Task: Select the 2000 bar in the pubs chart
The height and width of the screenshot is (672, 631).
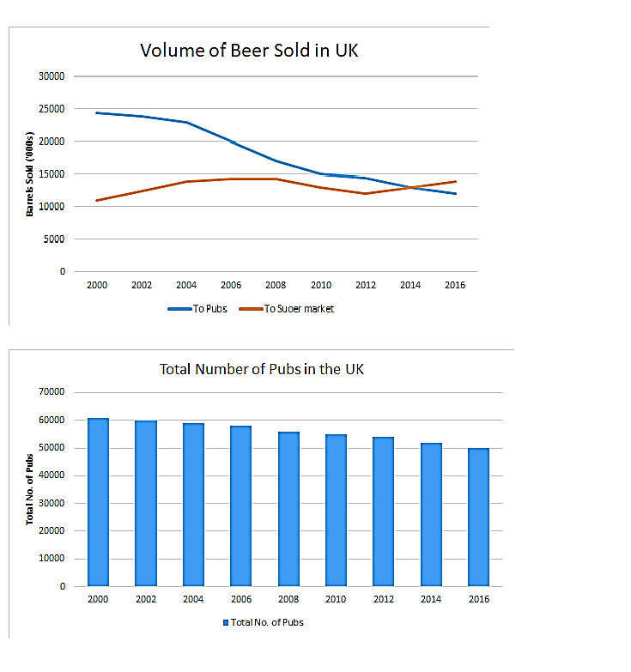Action: pos(98,502)
